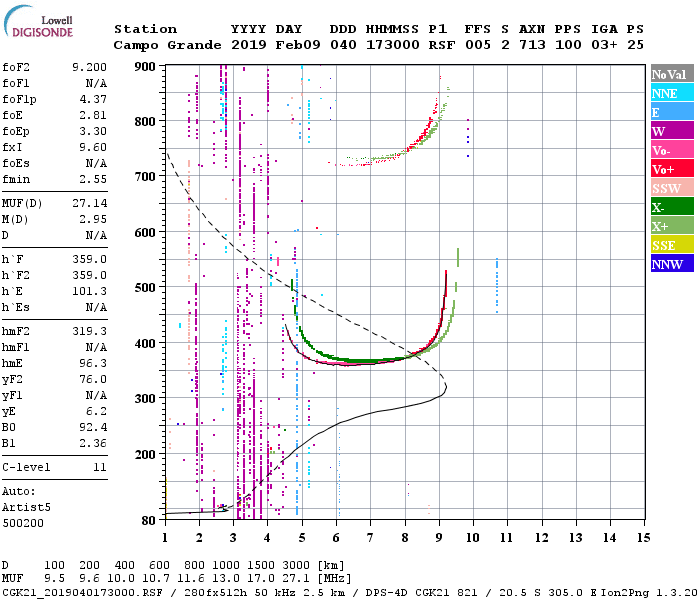This screenshot has height=600, width=700.
Task: Select the X- dark green legend swatch
Action: [672, 207]
